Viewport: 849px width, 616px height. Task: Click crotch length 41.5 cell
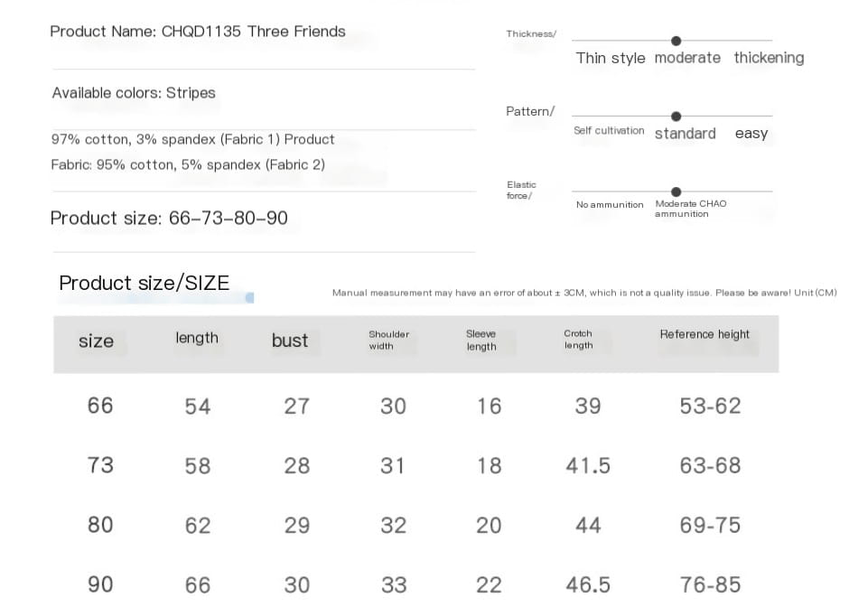pyautogui.click(x=588, y=465)
